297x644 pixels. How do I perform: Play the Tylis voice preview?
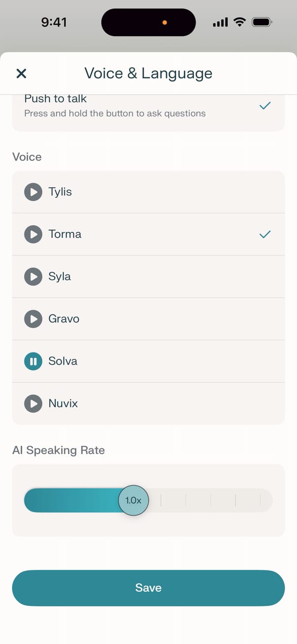click(x=33, y=192)
